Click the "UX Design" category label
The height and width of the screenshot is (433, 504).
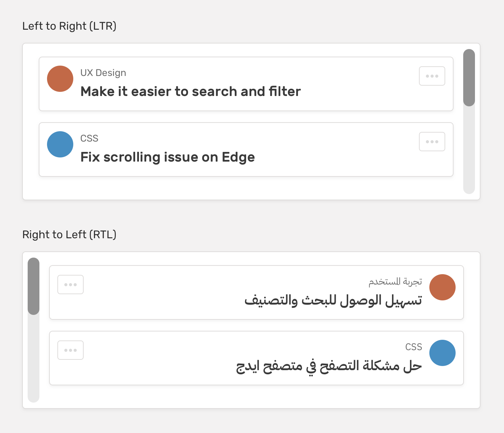(103, 73)
